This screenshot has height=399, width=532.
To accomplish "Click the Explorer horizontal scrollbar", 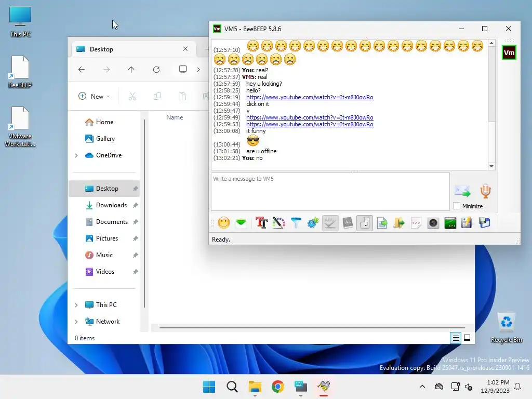I will (312, 328).
